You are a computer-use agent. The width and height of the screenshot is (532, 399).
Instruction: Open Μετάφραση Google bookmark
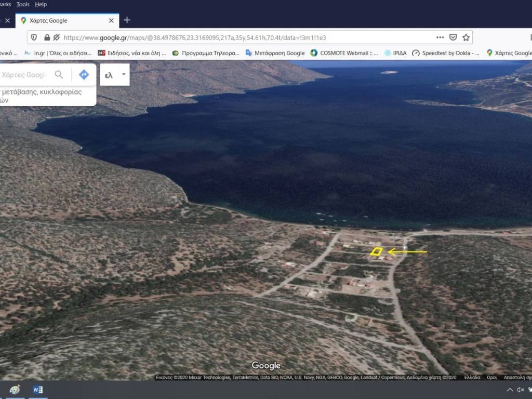click(275, 53)
